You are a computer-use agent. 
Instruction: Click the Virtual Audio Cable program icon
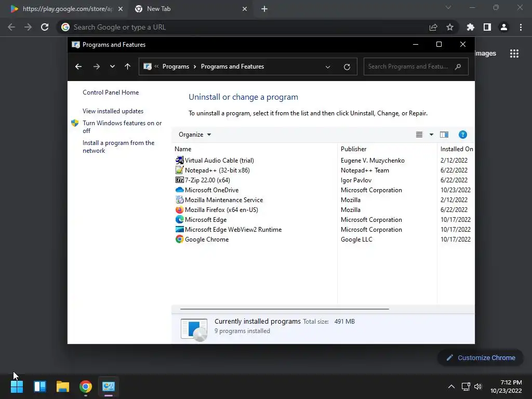click(179, 160)
